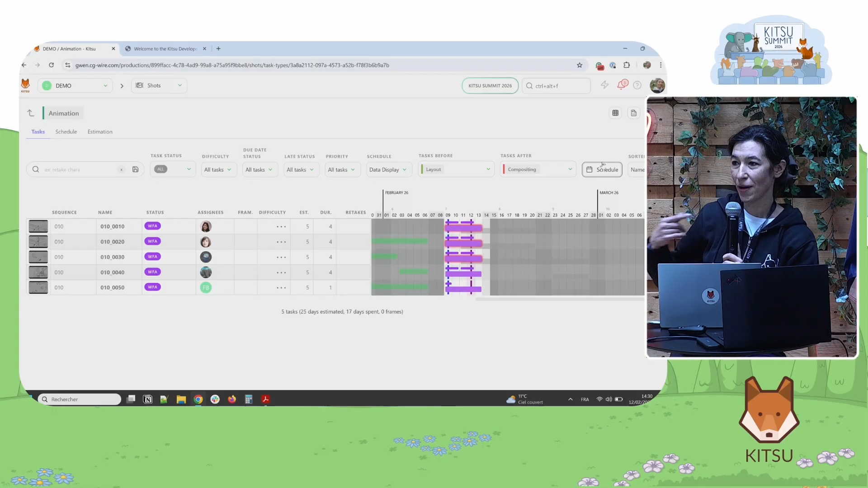Click the back arrow beside Animation
Image resolution: width=868 pixels, height=488 pixels.
(x=30, y=113)
